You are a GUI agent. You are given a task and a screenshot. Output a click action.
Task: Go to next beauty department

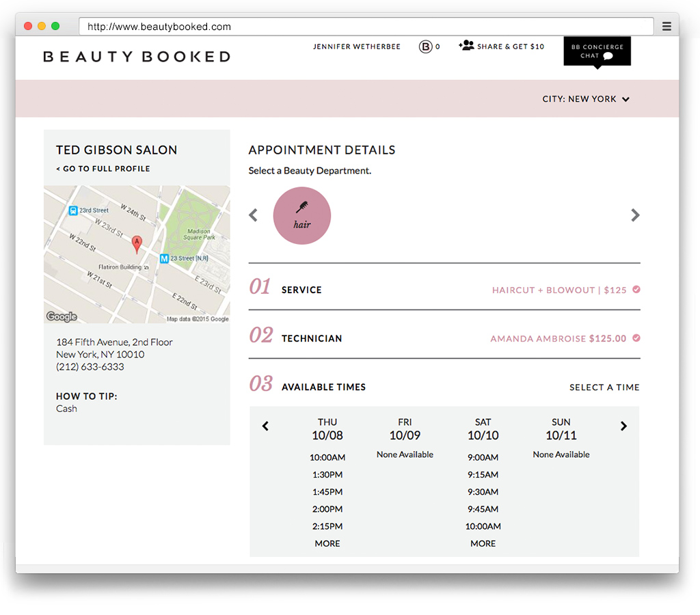[635, 215]
